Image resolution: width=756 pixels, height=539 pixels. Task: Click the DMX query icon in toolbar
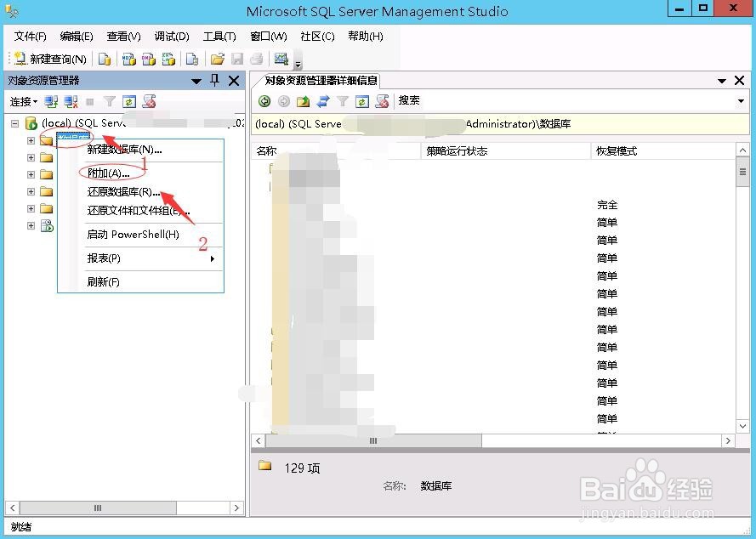coord(149,59)
